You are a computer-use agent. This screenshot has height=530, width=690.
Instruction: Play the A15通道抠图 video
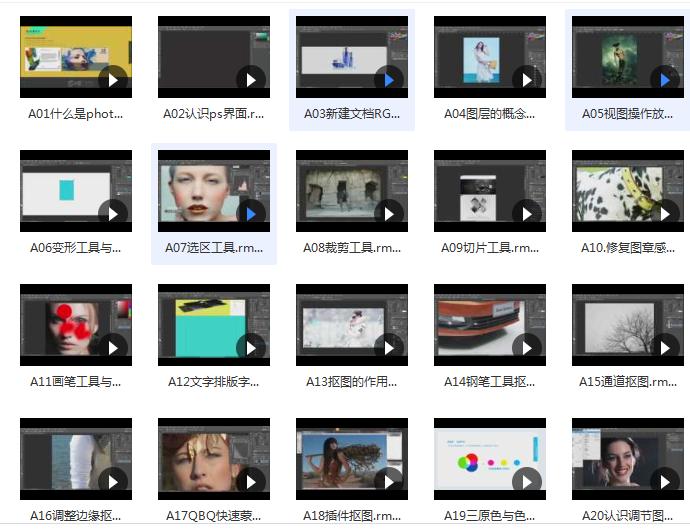pos(665,348)
